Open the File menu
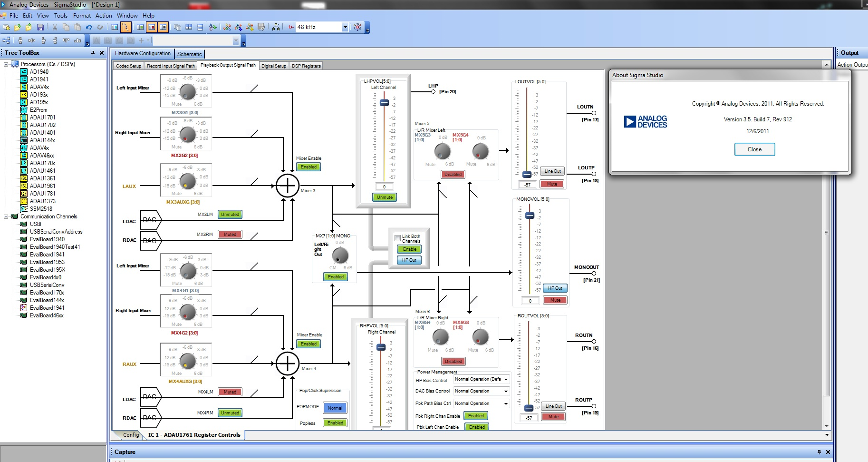 (x=14, y=16)
